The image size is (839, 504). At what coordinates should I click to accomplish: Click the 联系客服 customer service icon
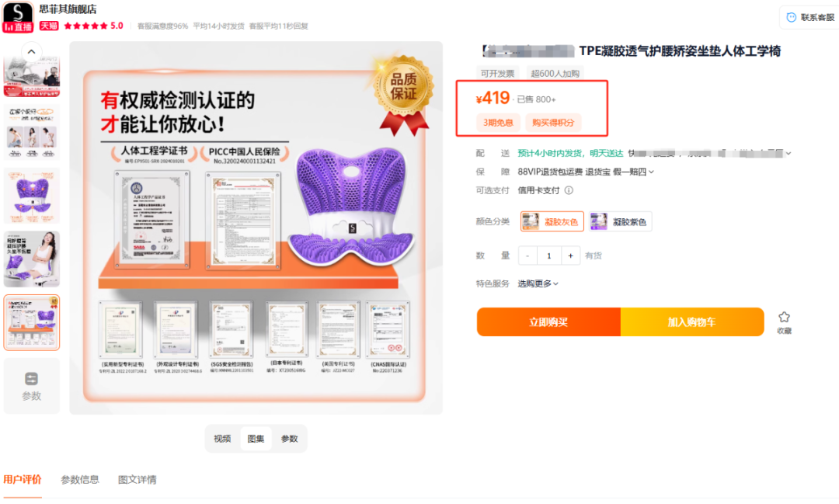click(792, 18)
